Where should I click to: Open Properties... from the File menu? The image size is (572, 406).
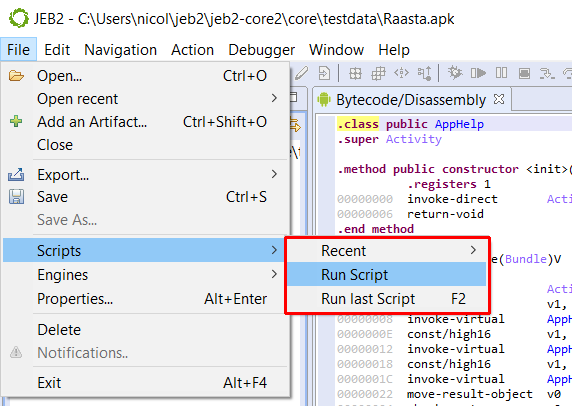click(x=146, y=298)
